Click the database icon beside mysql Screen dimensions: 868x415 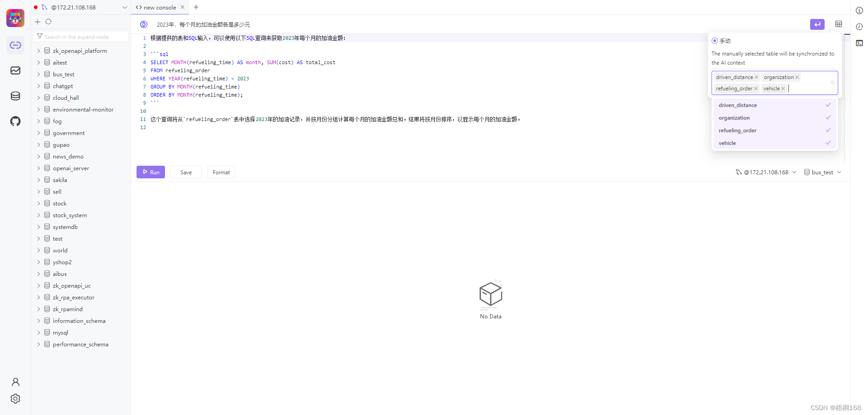(47, 332)
